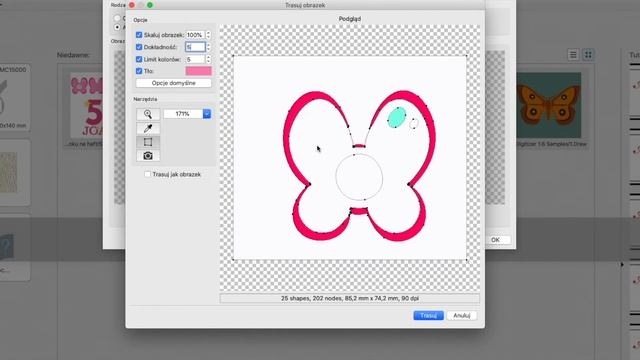Click the Dokładność value stepper

point(208,47)
